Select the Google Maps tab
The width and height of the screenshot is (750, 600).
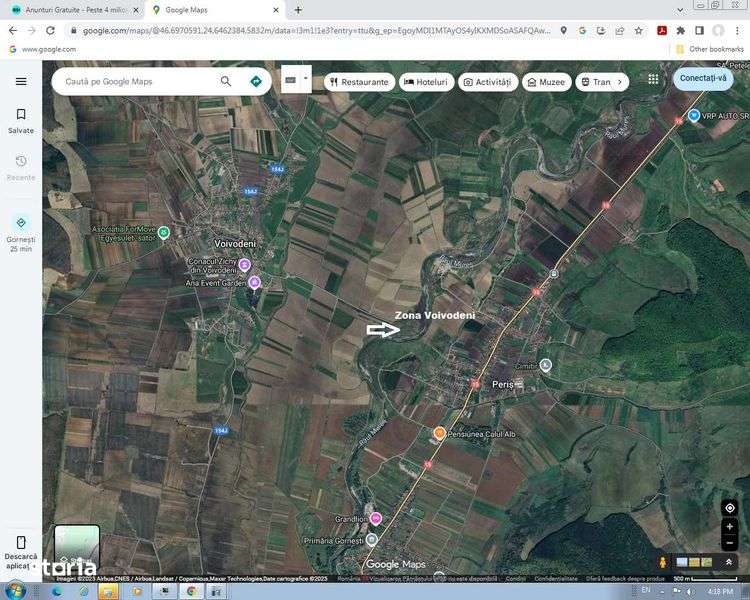(216, 10)
